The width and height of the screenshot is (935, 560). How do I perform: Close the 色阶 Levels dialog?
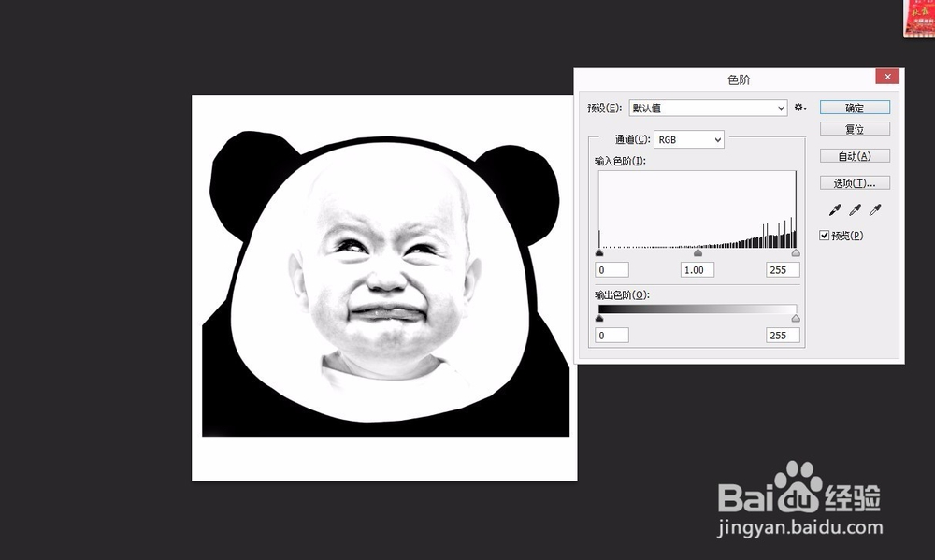[x=887, y=77]
